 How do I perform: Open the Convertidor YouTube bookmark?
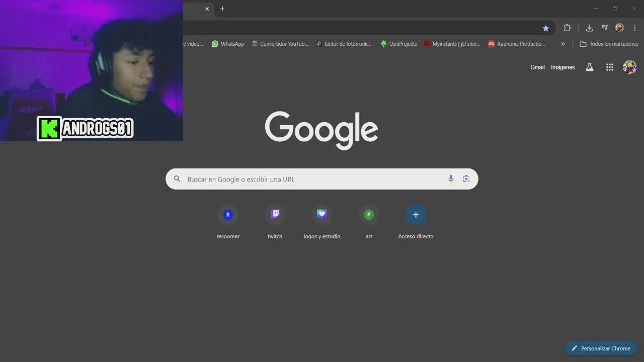coord(280,44)
